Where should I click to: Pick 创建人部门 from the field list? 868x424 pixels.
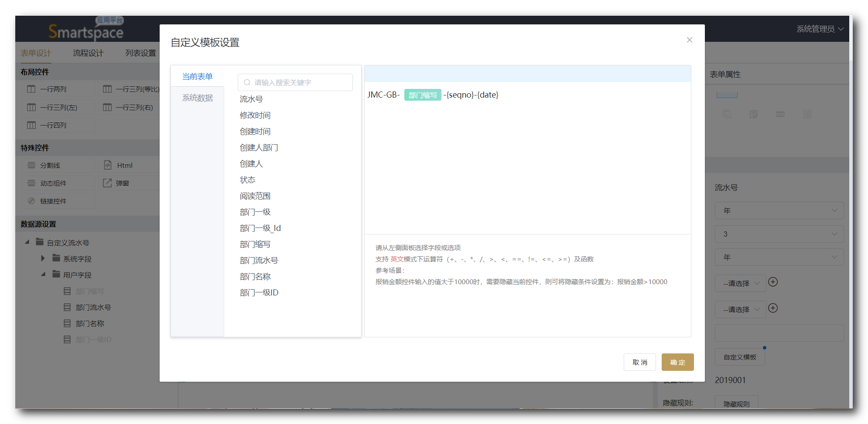click(259, 148)
